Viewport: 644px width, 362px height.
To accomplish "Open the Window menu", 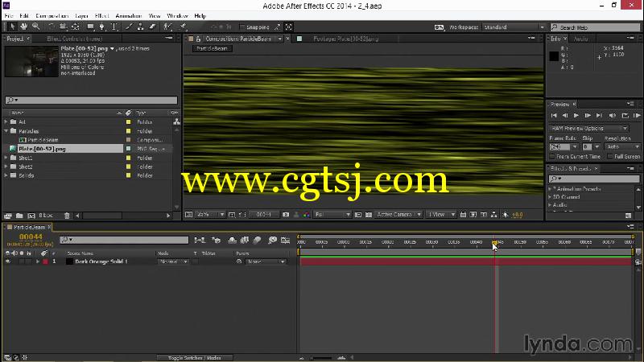I will [177, 15].
